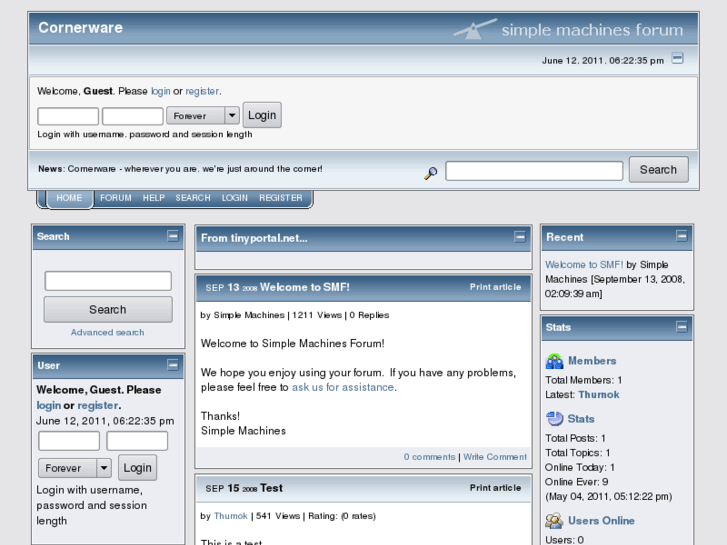
Task: Collapse the Search block
Action: 172,236
